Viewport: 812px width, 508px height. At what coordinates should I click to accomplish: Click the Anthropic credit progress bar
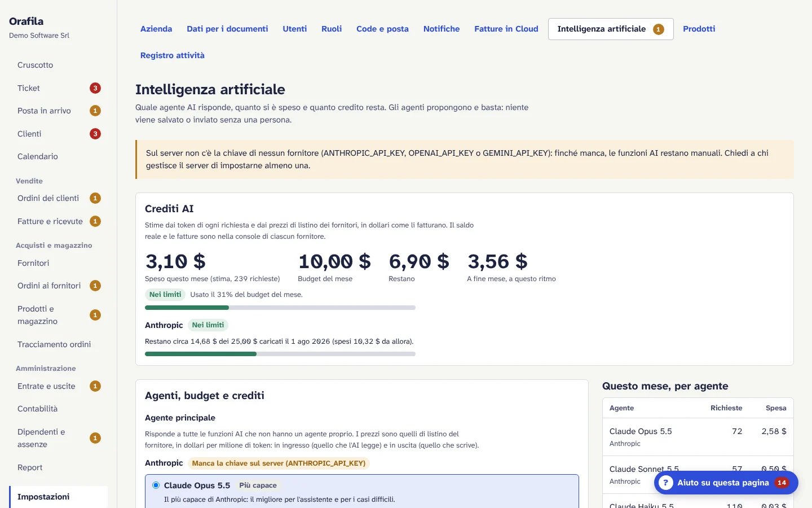280,354
